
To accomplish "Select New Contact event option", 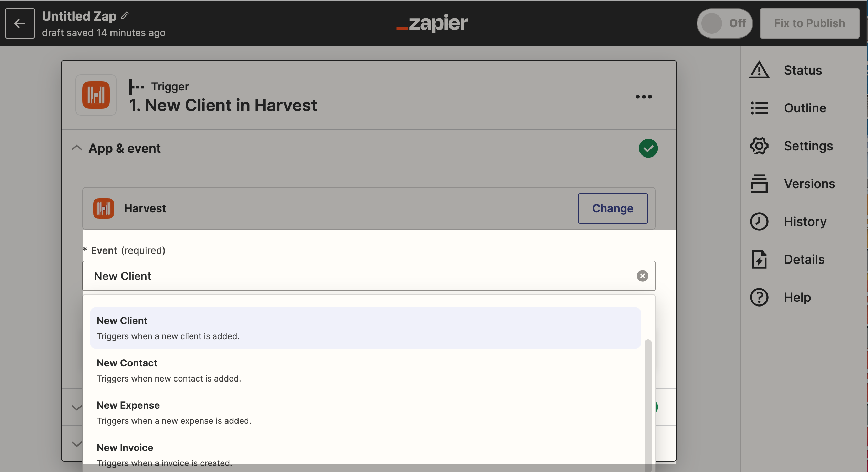I will point(365,371).
